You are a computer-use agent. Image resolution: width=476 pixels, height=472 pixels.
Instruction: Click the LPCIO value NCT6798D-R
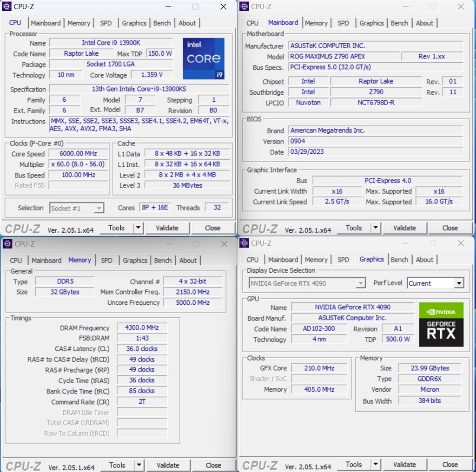(x=376, y=103)
